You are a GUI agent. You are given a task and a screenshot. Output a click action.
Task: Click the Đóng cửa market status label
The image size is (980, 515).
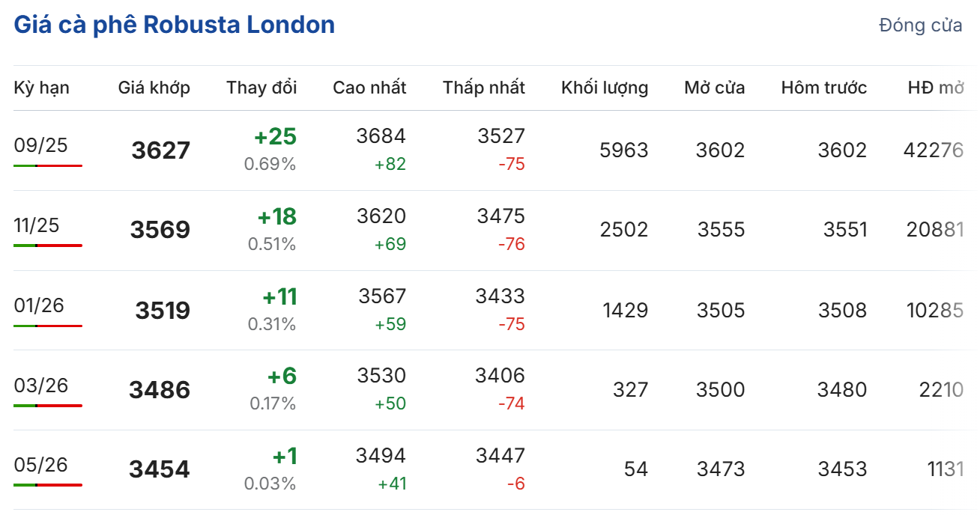pyautogui.click(x=920, y=25)
